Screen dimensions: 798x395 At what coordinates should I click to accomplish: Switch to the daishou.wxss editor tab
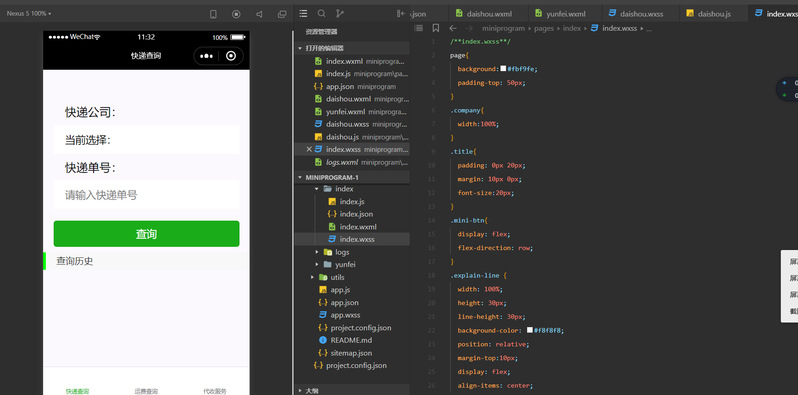click(640, 14)
